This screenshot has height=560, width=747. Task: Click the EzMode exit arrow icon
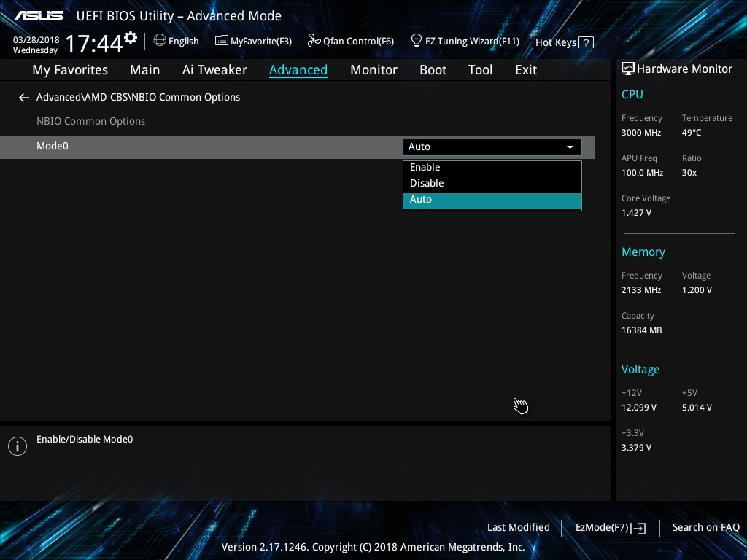[x=639, y=528]
